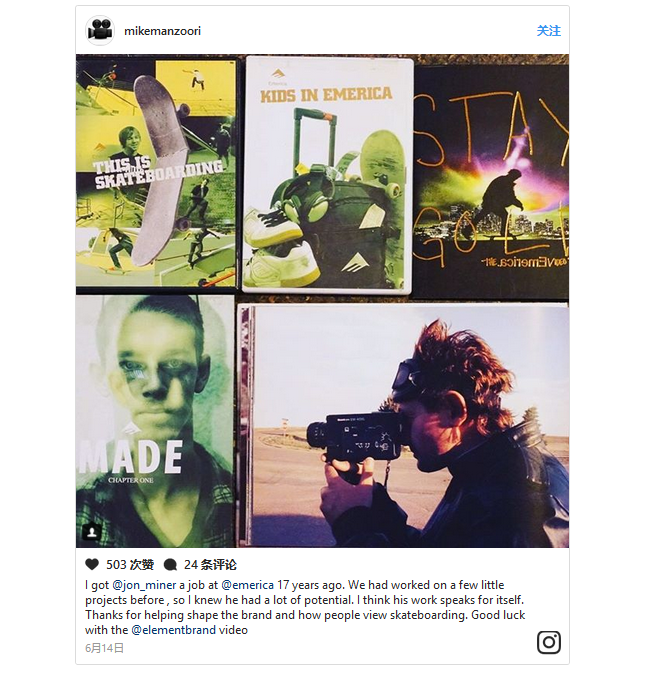This screenshot has width=657, height=680.
Task: Click the 6月14日 post date
Action: (x=105, y=648)
